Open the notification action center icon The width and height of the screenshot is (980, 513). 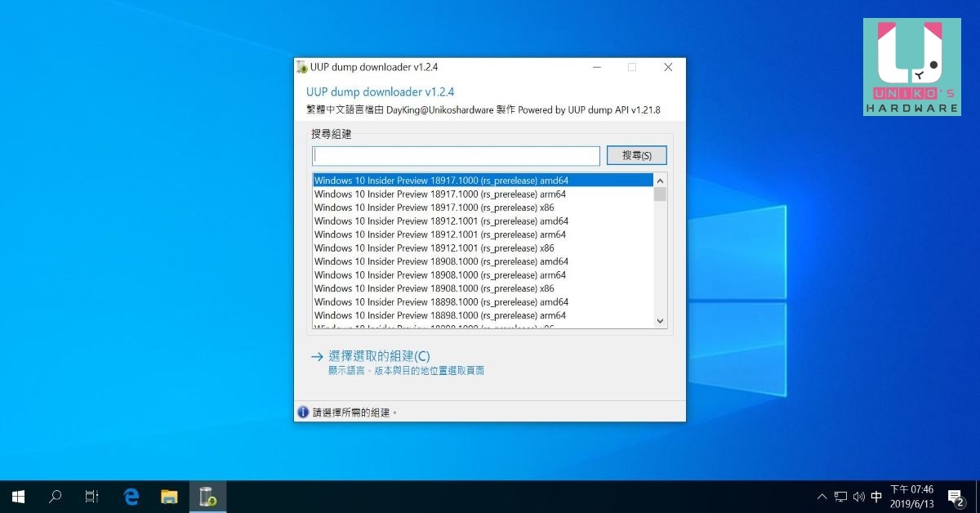coord(955,496)
